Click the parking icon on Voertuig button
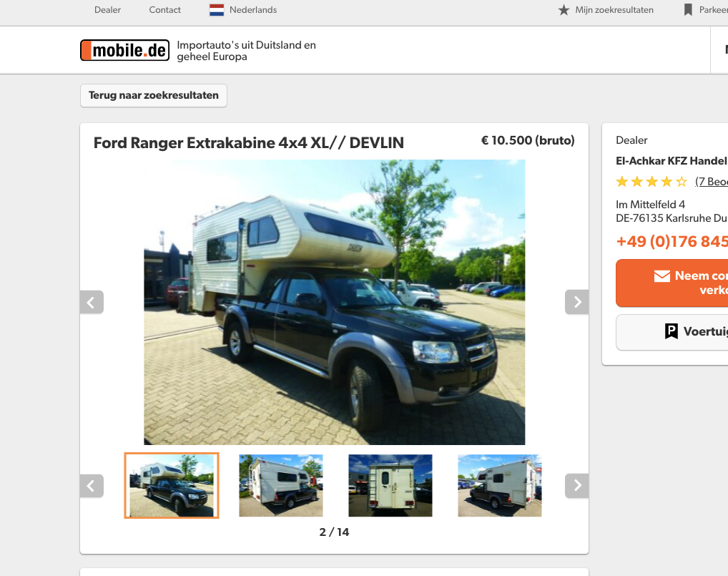 tap(672, 331)
